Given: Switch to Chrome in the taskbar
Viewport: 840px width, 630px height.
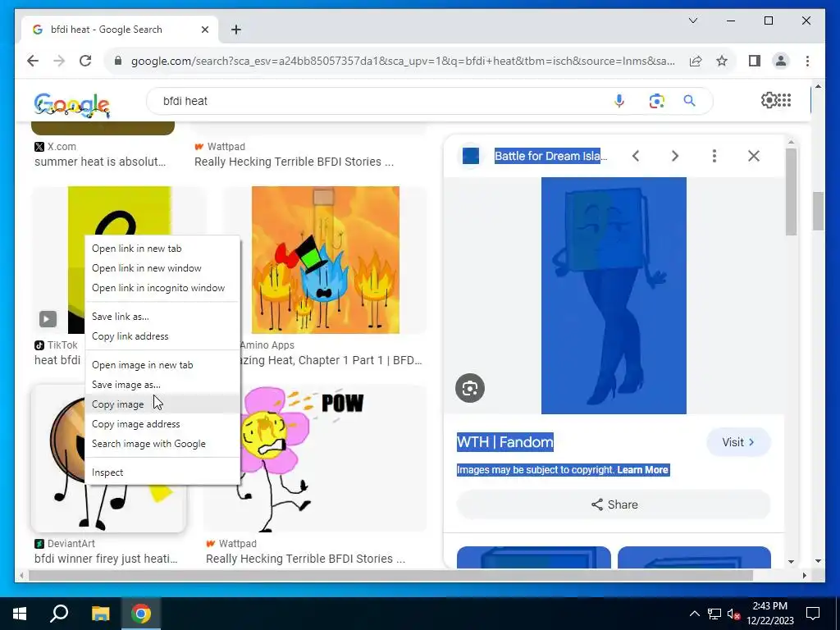Looking at the screenshot, I should coord(141,614).
